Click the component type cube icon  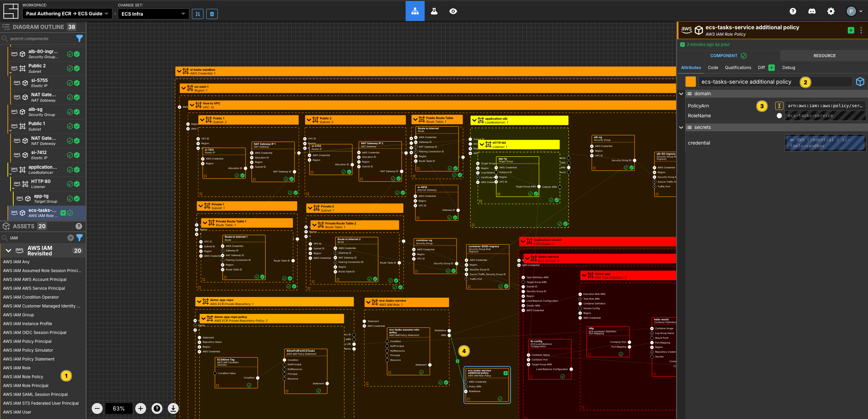coord(860,82)
